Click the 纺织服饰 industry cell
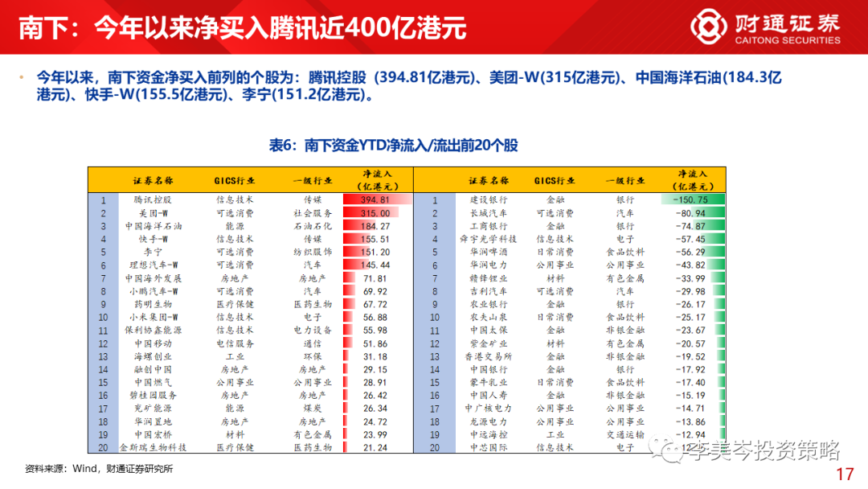Screen dimensions: 868x489 313,252
